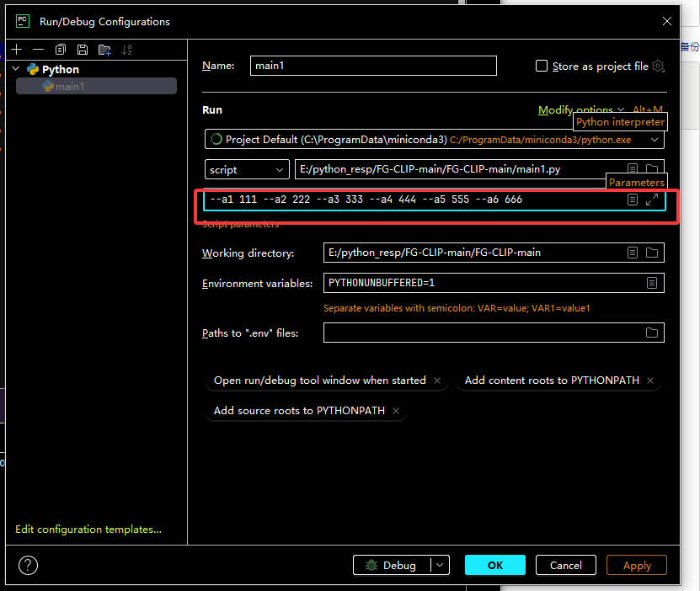Add a new run configuration

tap(17, 50)
